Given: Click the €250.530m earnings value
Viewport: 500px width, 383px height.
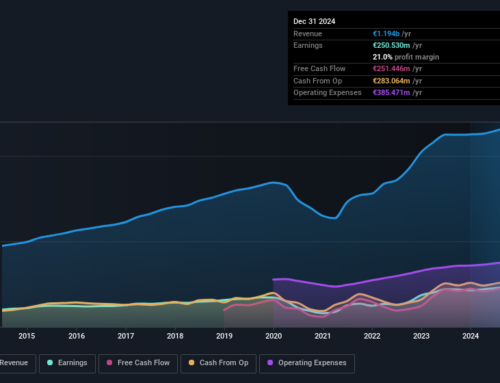Looking at the screenshot, I should point(391,45).
